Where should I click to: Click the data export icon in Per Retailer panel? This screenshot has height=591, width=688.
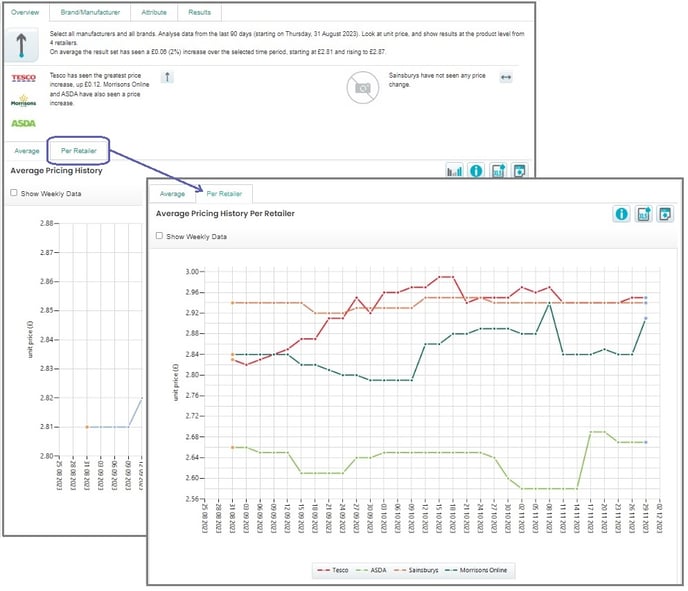coord(643,214)
